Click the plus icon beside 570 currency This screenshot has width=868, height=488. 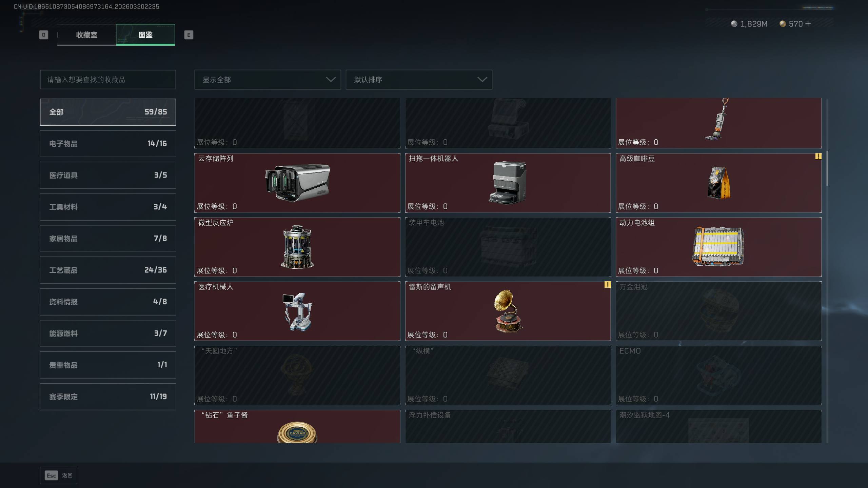click(808, 24)
